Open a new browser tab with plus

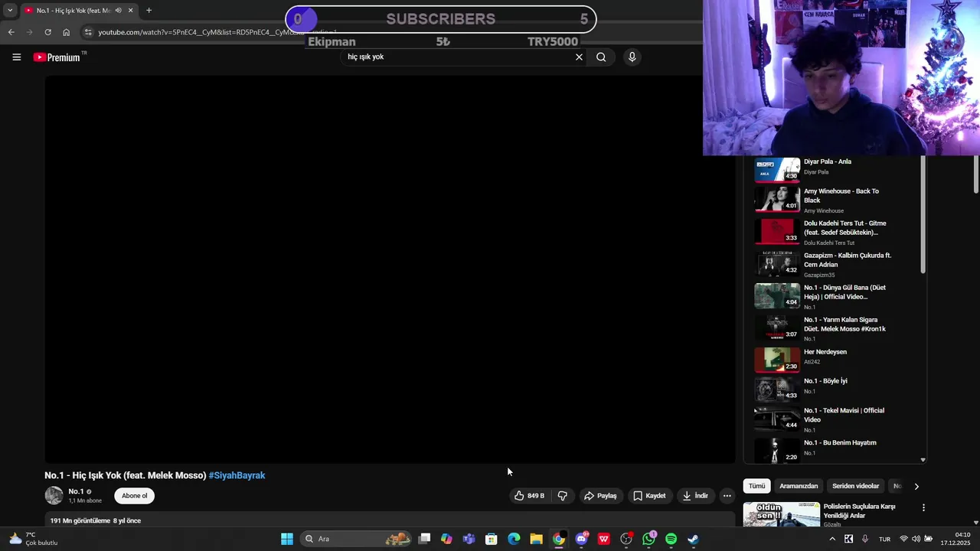149,11
